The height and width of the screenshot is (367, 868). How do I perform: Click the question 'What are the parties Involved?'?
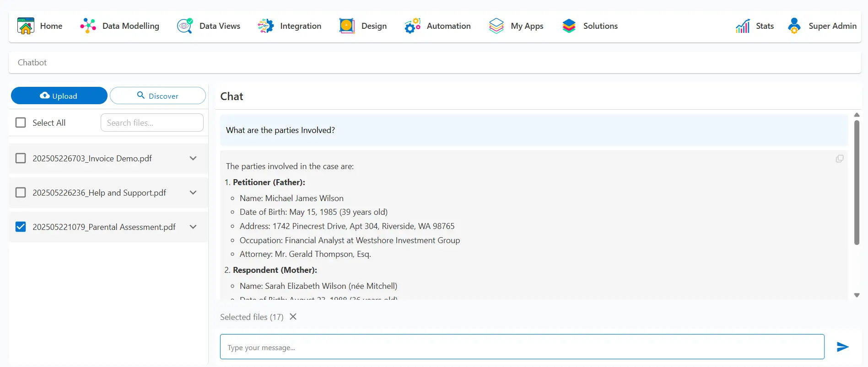(x=280, y=130)
